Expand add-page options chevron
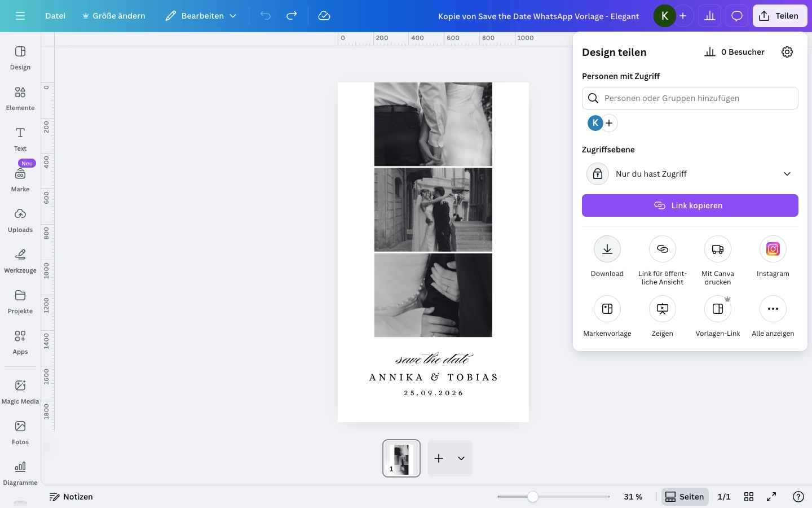 coord(461,458)
